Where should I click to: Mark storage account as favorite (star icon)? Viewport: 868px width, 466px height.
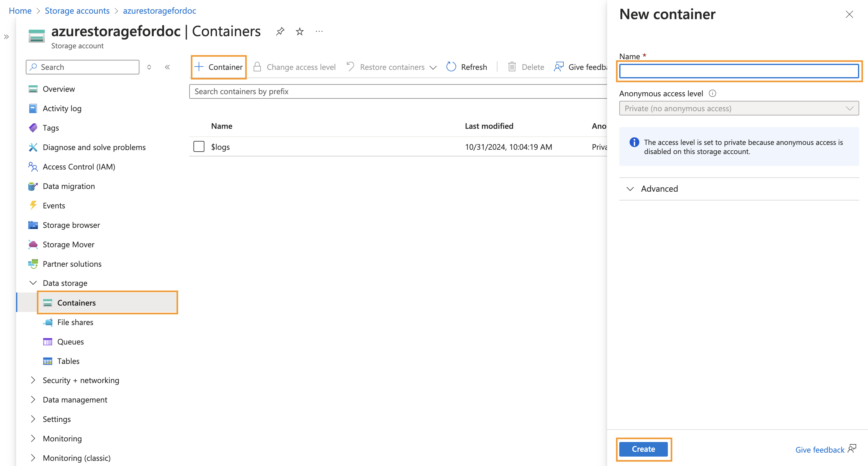299,32
